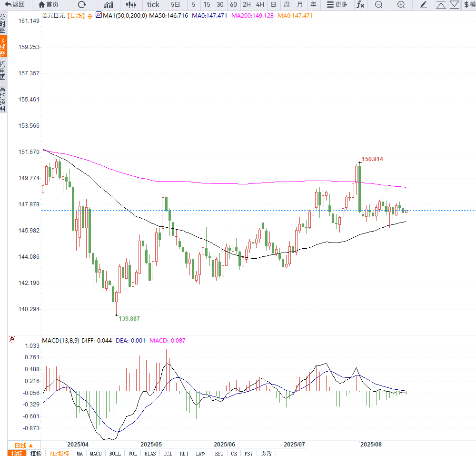
Task: Click the 返回 back button
Action: pyautogui.click(x=15, y=5)
